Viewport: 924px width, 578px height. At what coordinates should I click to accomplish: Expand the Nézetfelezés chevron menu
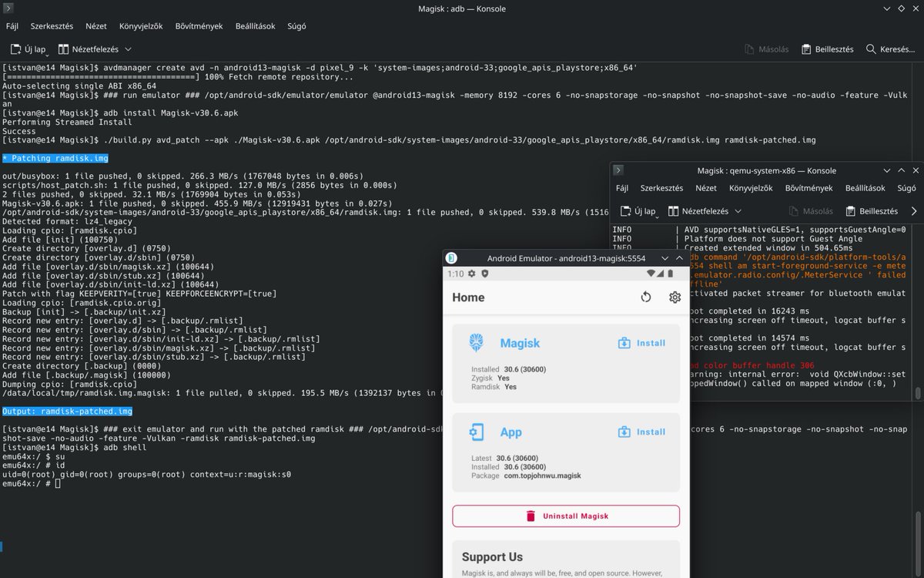(x=127, y=49)
